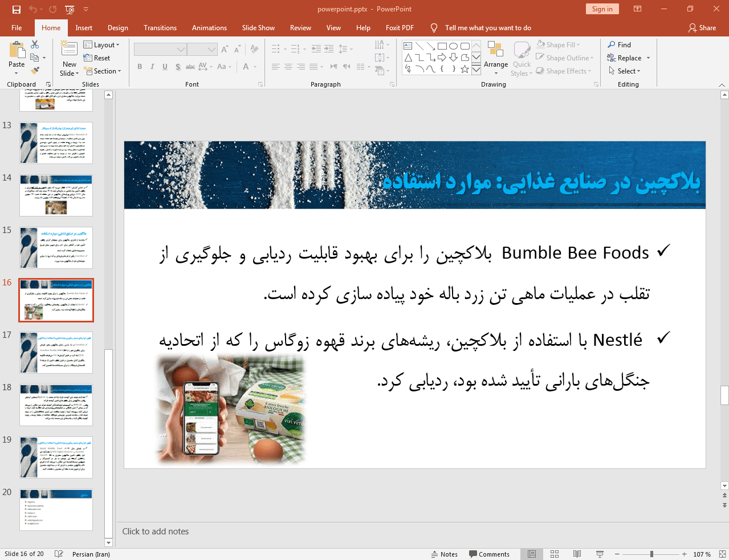Image resolution: width=729 pixels, height=560 pixels.
Task: Open line spacing options
Action: pos(345,49)
